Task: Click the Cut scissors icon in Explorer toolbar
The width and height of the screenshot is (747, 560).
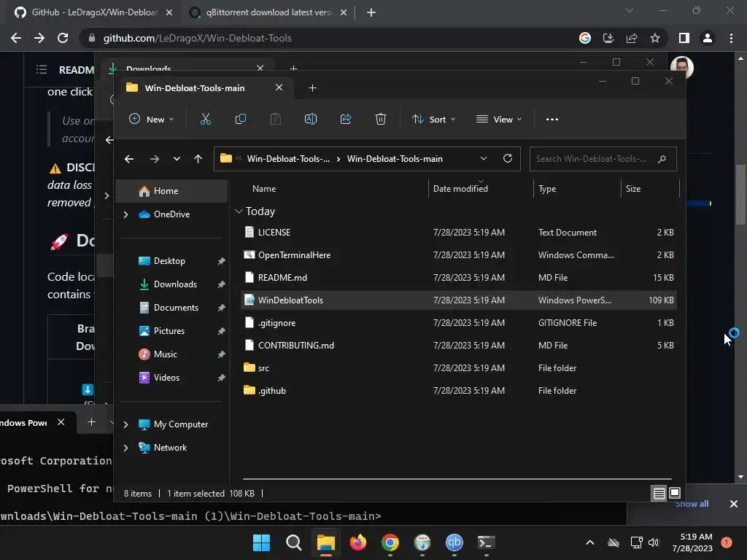Action: pyautogui.click(x=205, y=119)
